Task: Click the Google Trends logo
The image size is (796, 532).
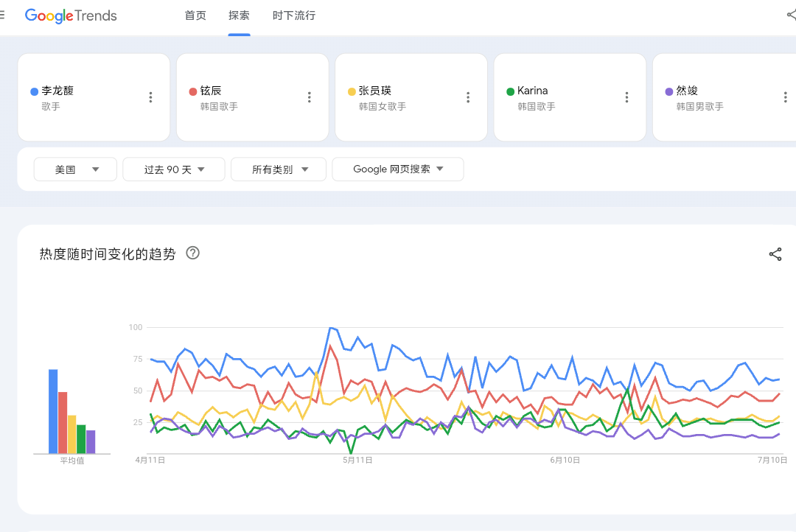Action: click(x=71, y=15)
